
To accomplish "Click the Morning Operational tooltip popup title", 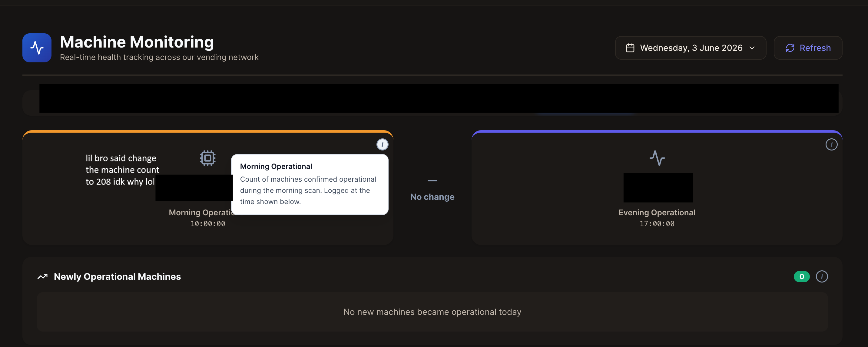I will (276, 166).
